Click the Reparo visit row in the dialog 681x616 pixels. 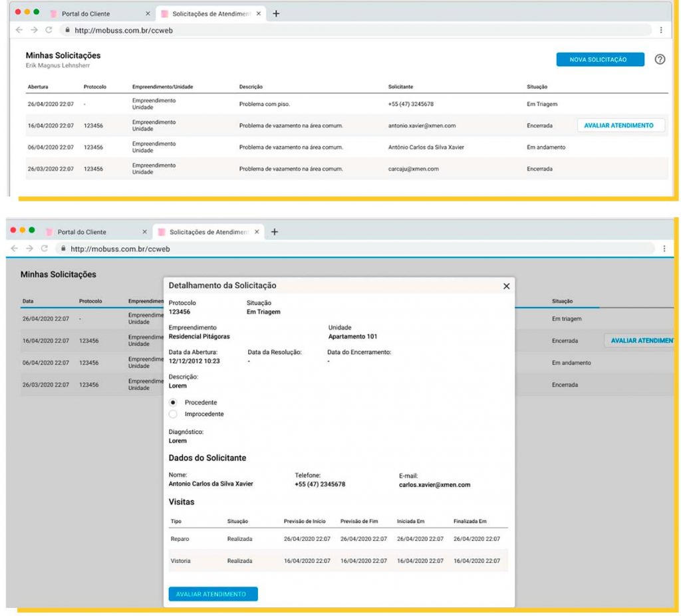pos(338,539)
